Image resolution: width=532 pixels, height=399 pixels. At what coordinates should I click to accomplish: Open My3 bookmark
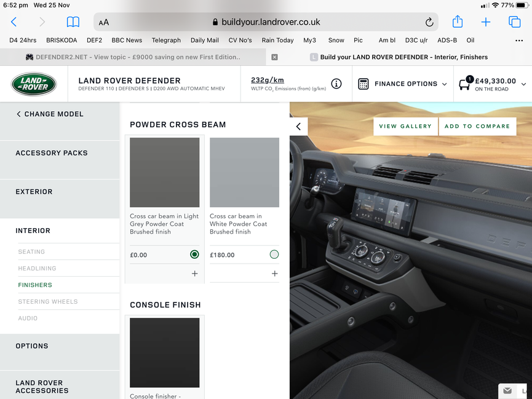pyautogui.click(x=310, y=41)
